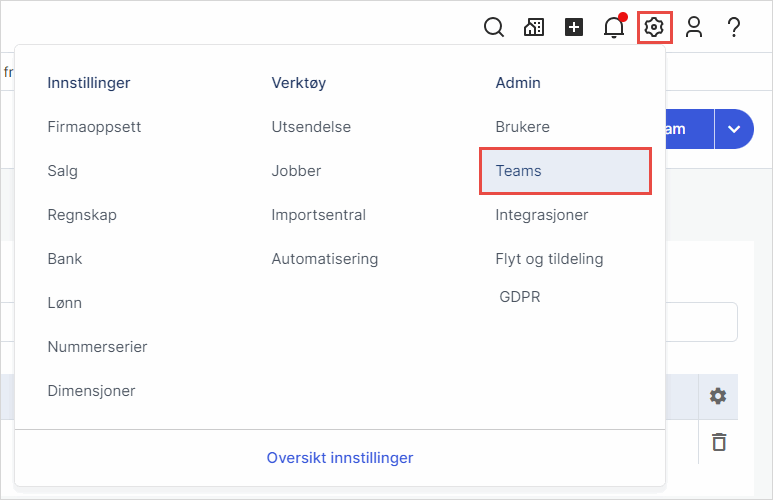Click the settings gear in top bar
773x500 pixels.
click(x=654, y=28)
